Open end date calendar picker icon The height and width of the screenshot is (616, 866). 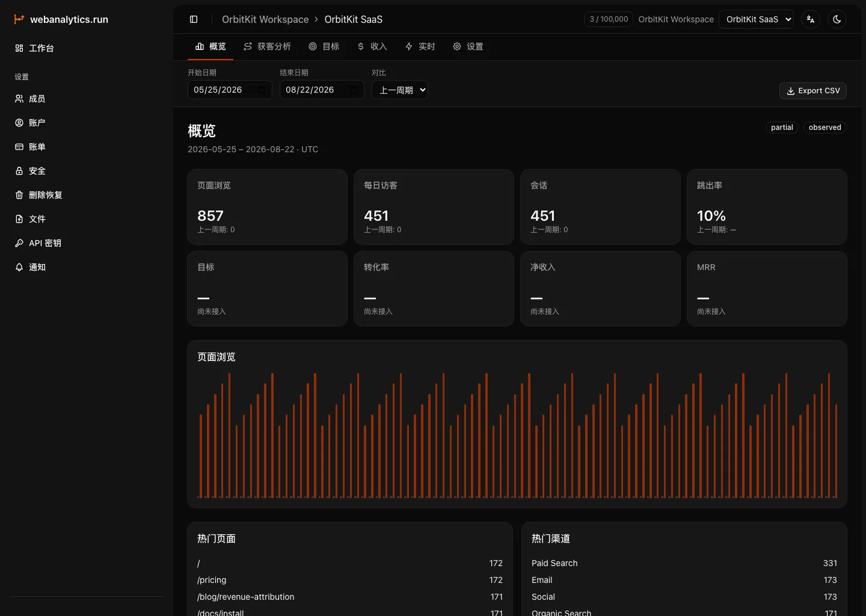pyautogui.click(x=354, y=90)
